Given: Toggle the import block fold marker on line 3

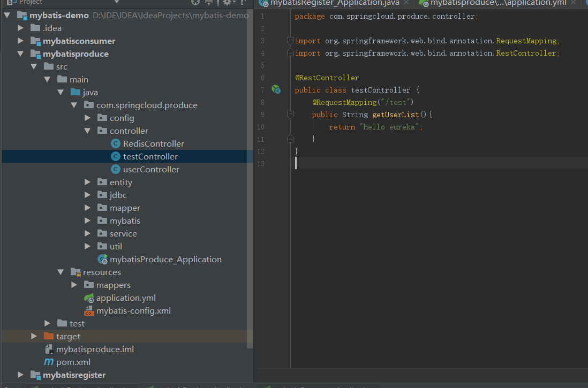Looking at the screenshot, I should (x=290, y=40).
